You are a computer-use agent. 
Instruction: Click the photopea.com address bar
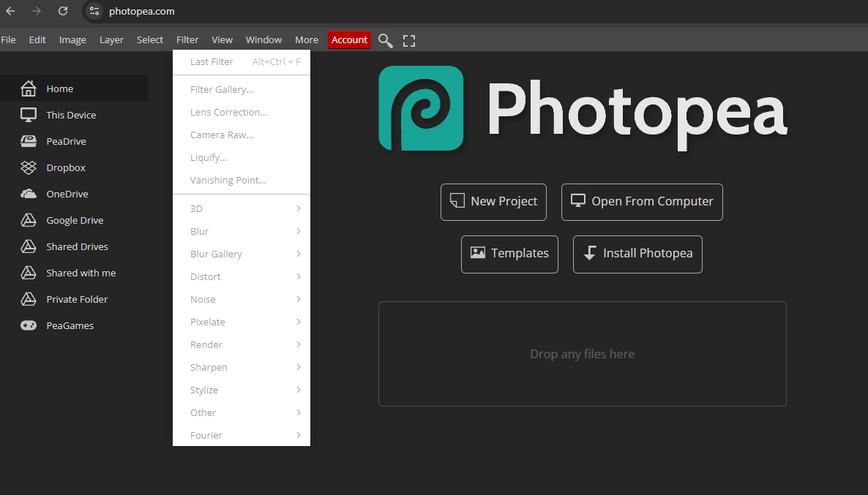[142, 11]
